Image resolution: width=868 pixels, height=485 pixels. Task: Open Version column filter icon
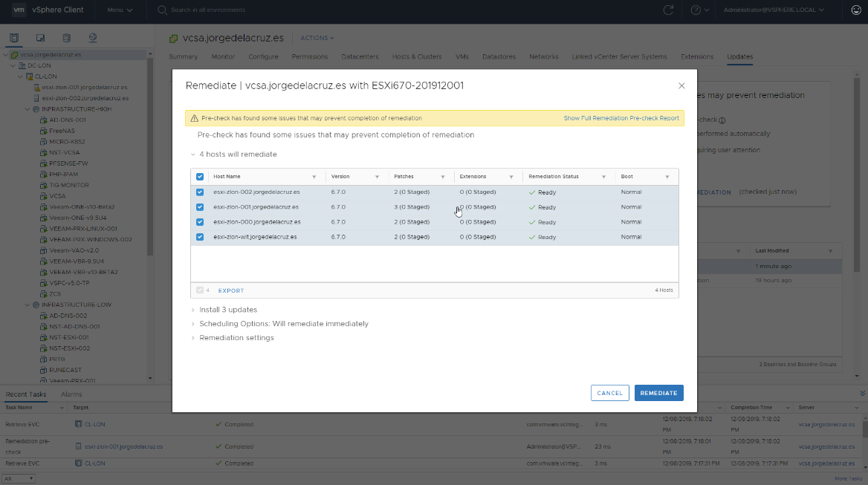click(x=377, y=177)
